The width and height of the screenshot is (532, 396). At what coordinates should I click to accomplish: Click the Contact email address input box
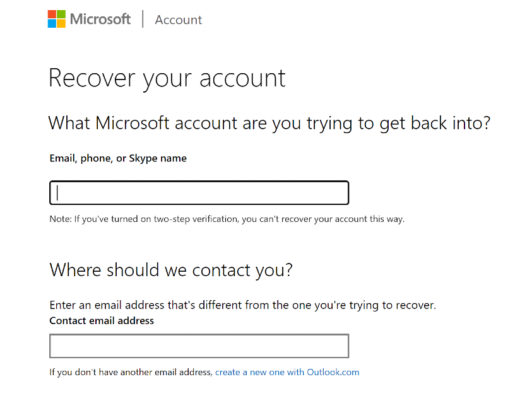(x=199, y=346)
